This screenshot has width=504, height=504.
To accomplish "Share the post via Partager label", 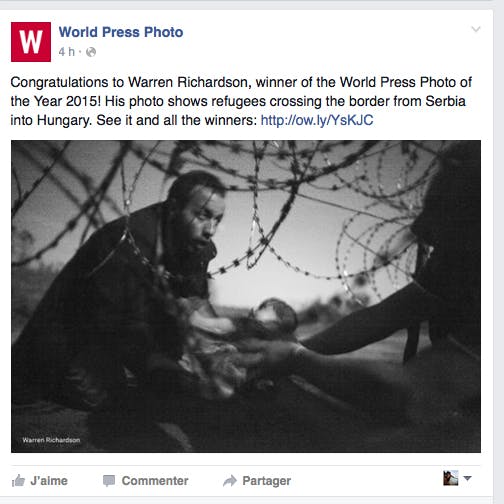I will (267, 481).
